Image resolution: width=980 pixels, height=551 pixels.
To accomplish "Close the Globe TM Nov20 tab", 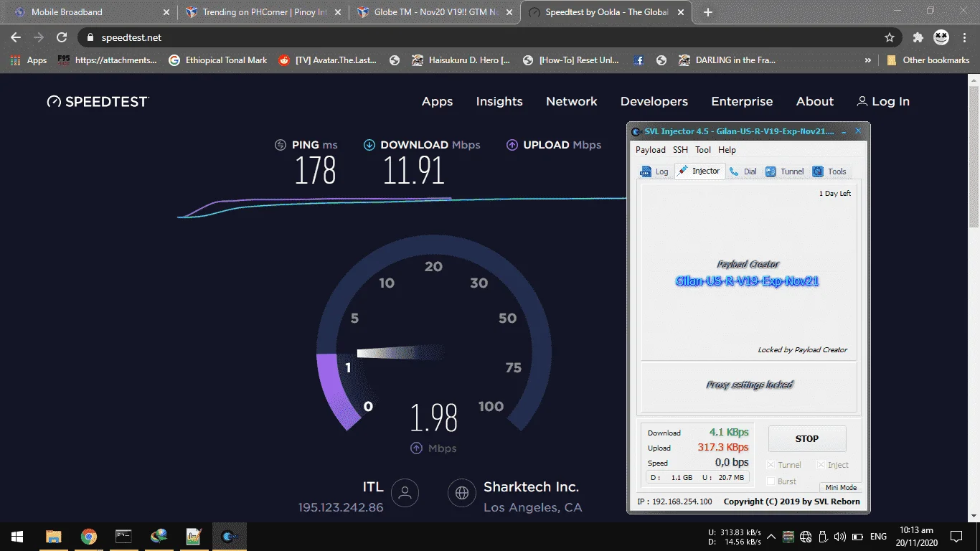I will pyautogui.click(x=509, y=12).
